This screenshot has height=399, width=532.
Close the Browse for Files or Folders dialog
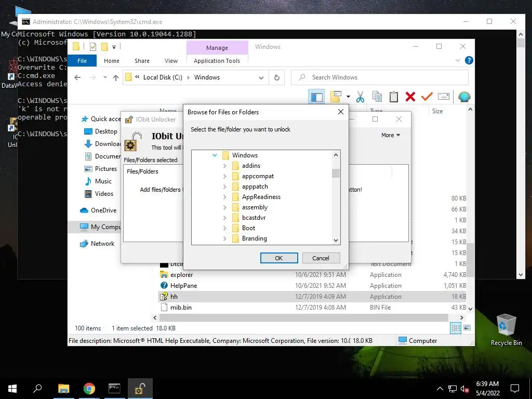coord(341,112)
